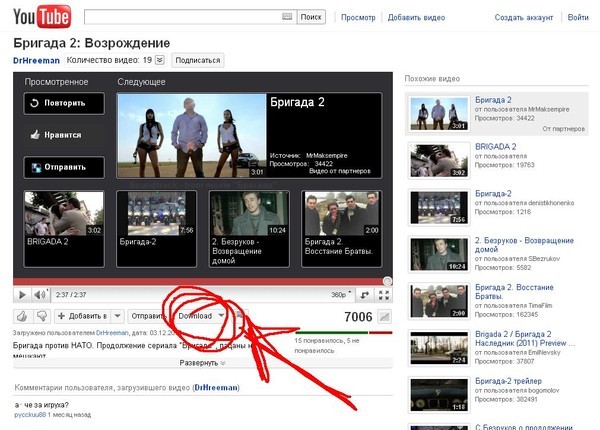Replay video with Повторить button
This screenshot has width=600, height=430.
pos(64,103)
